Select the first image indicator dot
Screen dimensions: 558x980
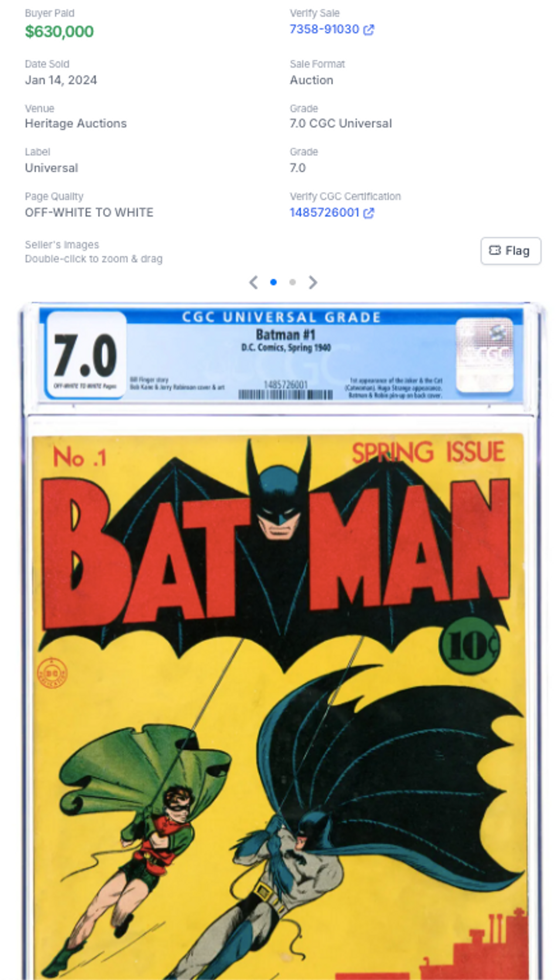(x=273, y=282)
